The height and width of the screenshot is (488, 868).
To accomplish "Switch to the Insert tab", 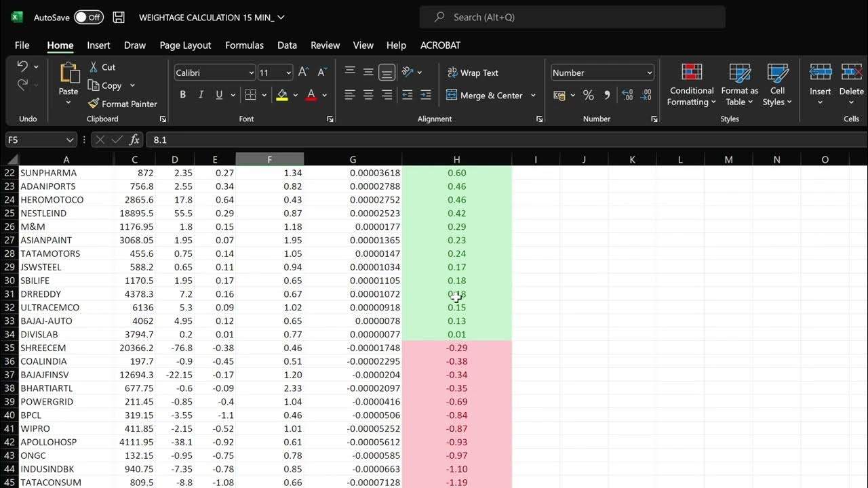I will coord(98,45).
